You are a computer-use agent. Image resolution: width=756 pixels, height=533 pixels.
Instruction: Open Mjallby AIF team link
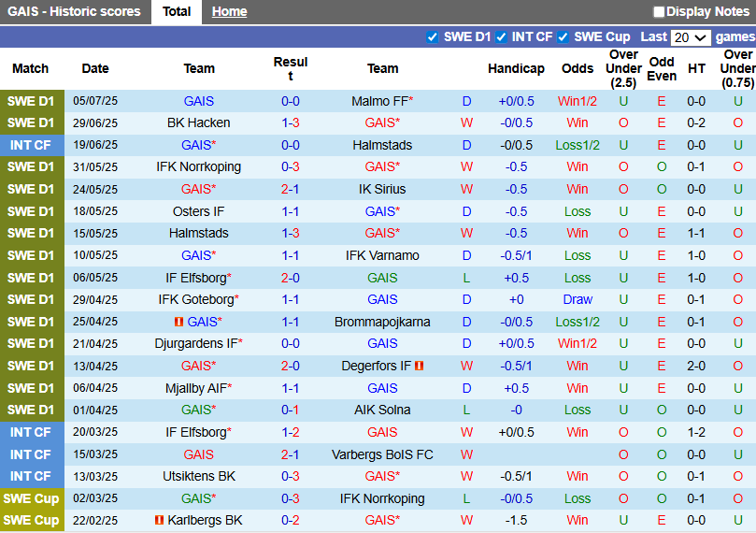195,388
